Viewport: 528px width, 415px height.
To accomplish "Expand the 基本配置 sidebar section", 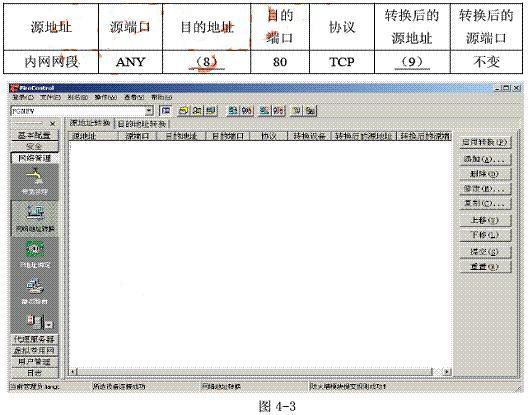I will coord(34,135).
